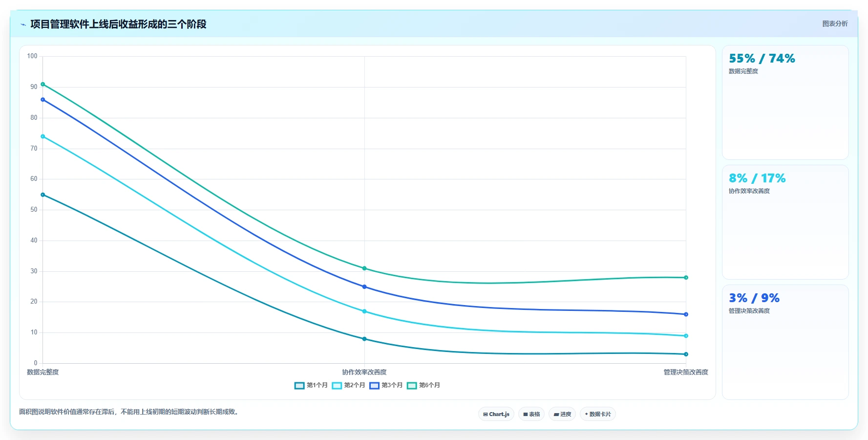Click the y-axis label 100

pos(32,56)
